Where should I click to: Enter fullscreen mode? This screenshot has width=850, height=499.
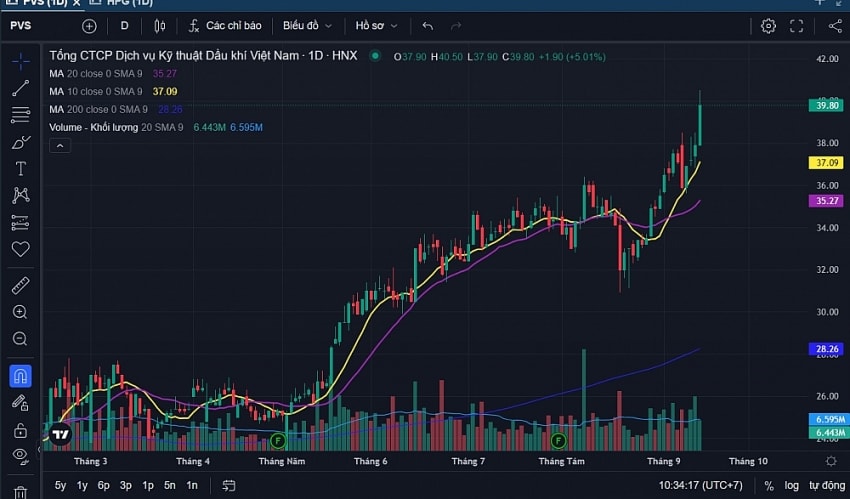796,26
